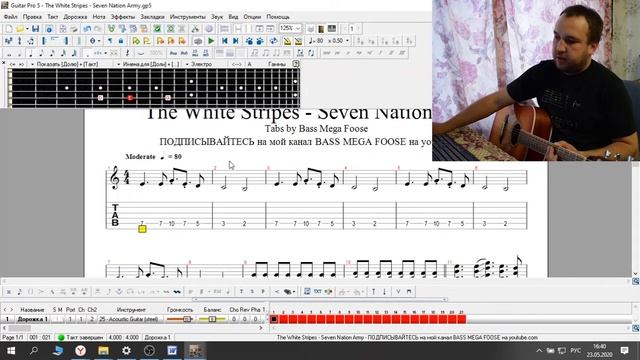Open the Такт menu

click(53, 17)
